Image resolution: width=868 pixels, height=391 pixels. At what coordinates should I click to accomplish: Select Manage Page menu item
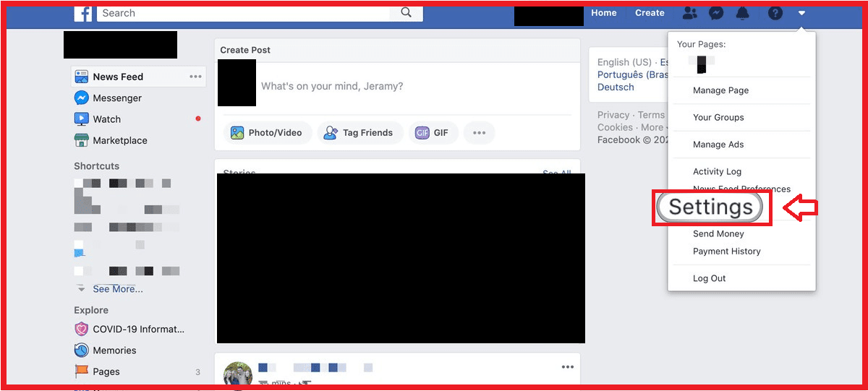point(720,90)
